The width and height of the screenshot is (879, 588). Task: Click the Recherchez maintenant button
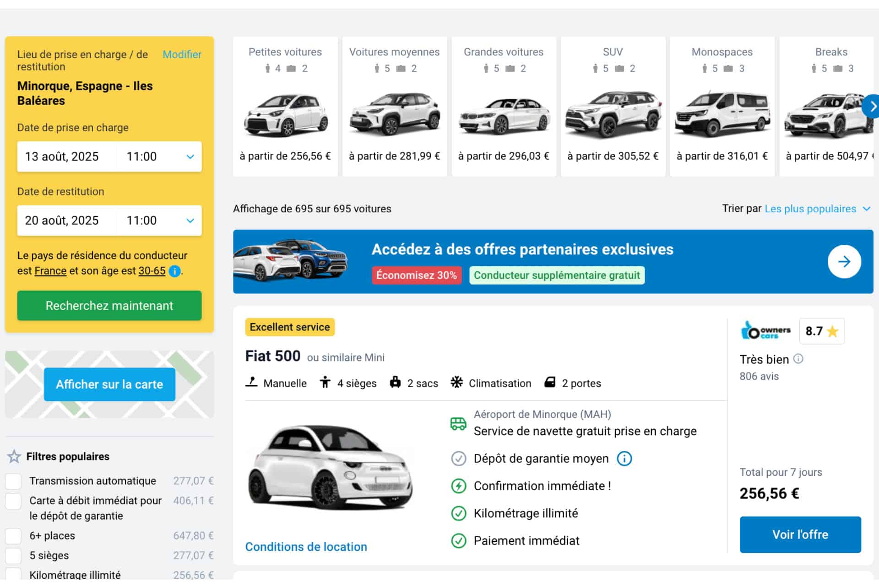(x=109, y=306)
